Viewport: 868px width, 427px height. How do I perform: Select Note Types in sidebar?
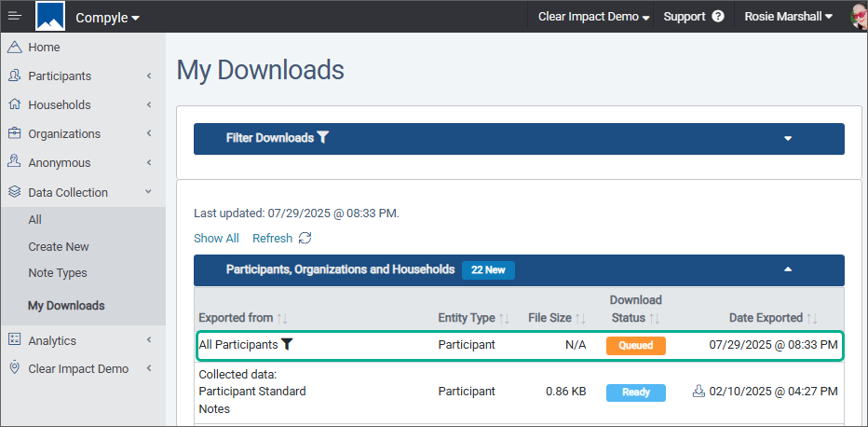coord(58,273)
